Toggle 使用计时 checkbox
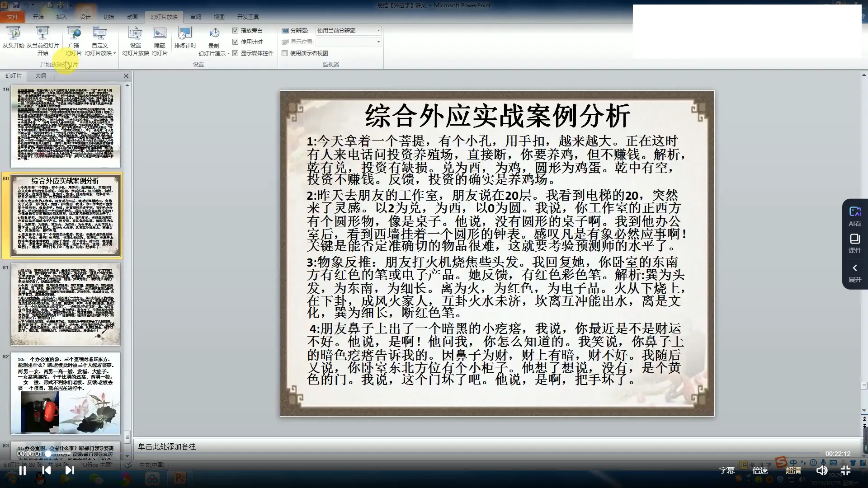Image resolution: width=868 pixels, height=488 pixels. [235, 42]
